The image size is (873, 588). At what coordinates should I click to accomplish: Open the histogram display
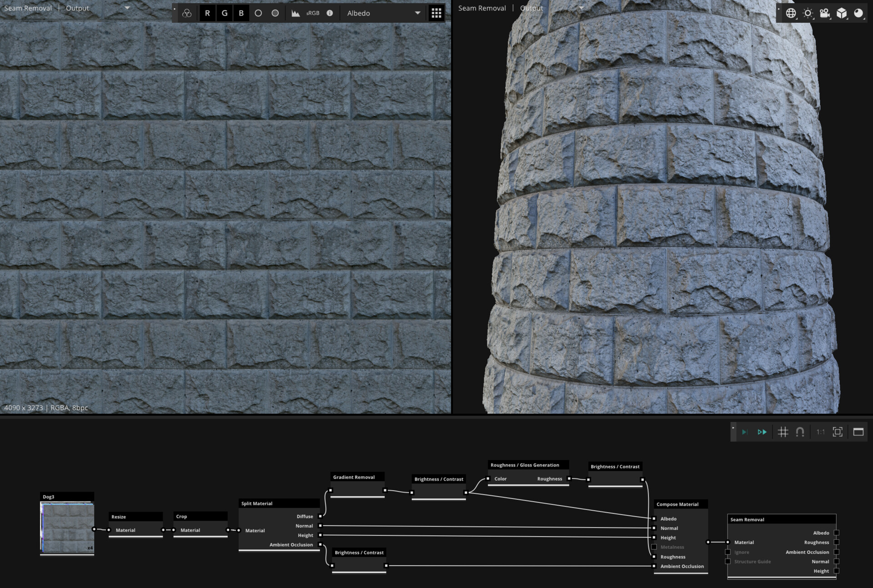click(x=295, y=13)
